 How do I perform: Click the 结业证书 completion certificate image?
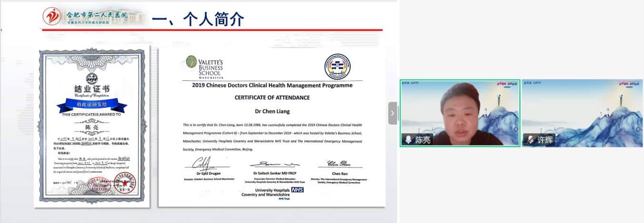click(x=92, y=126)
